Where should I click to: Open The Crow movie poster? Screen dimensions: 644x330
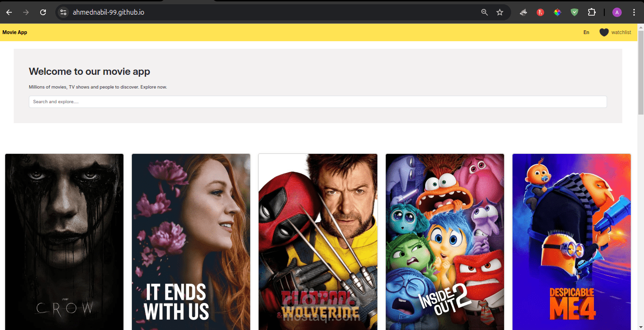click(64, 241)
